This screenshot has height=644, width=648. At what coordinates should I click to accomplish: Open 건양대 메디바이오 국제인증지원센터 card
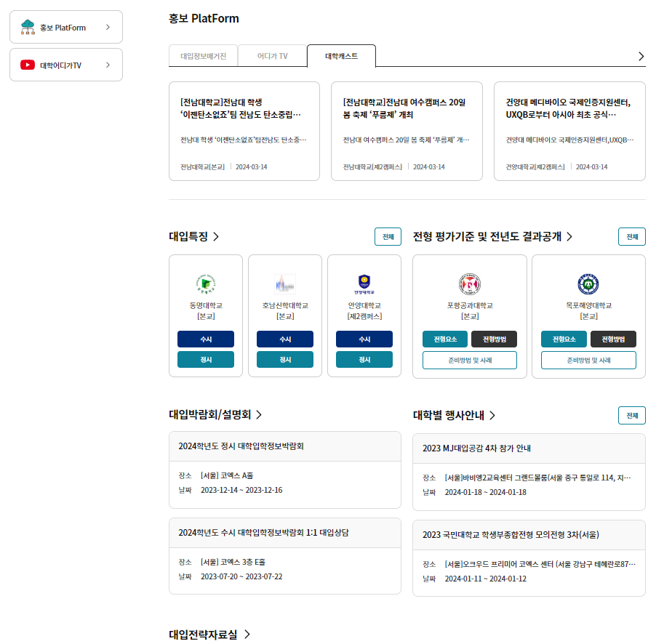569,131
